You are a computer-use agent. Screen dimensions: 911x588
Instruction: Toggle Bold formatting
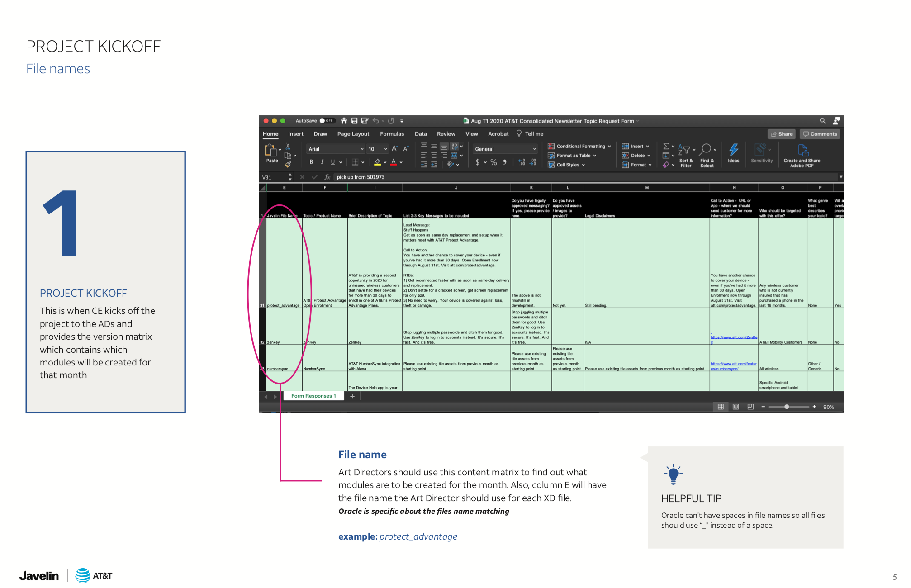pyautogui.click(x=311, y=162)
